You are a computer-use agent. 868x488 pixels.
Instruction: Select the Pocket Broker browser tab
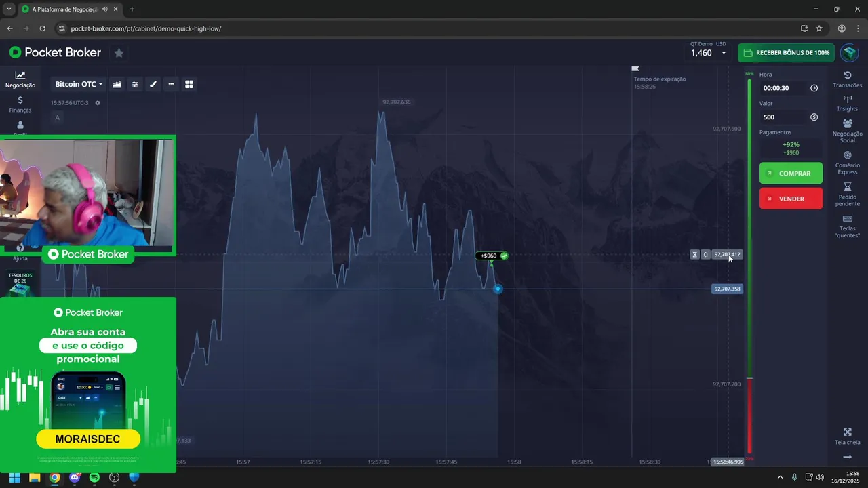[70, 9]
